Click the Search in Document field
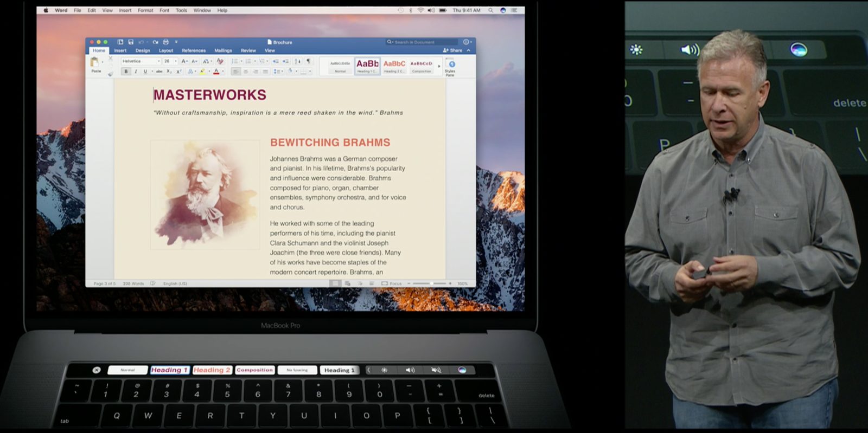 422,42
